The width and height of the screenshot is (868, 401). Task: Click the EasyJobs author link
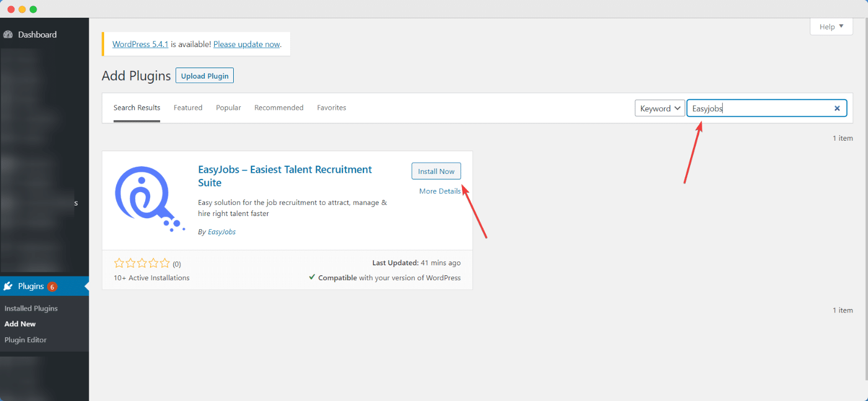[222, 232]
